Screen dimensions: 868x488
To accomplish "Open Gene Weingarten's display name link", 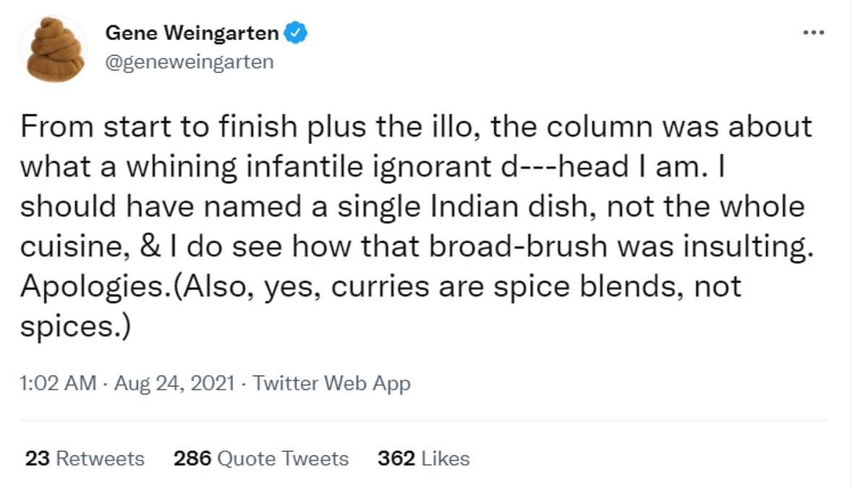I will coord(192,33).
